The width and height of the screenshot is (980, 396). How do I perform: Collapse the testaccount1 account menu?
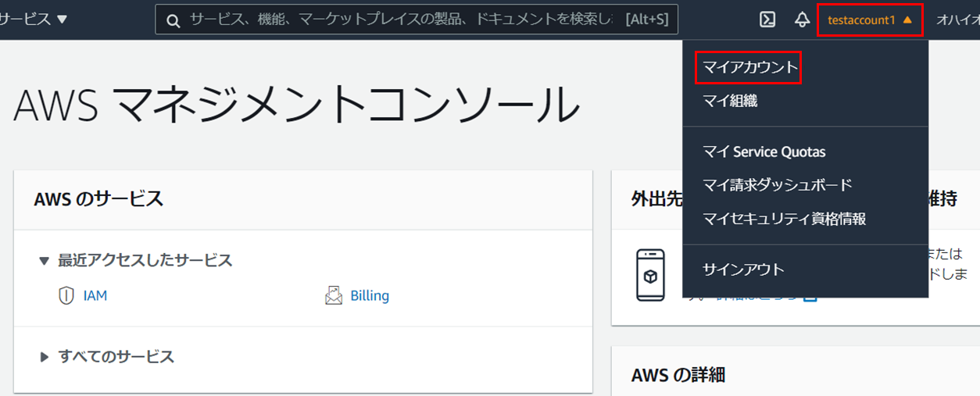[870, 20]
